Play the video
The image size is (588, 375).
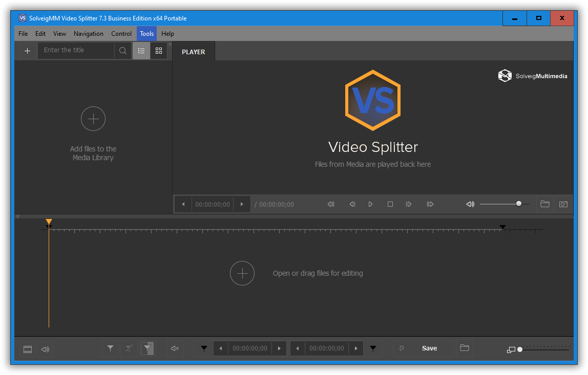pos(370,204)
